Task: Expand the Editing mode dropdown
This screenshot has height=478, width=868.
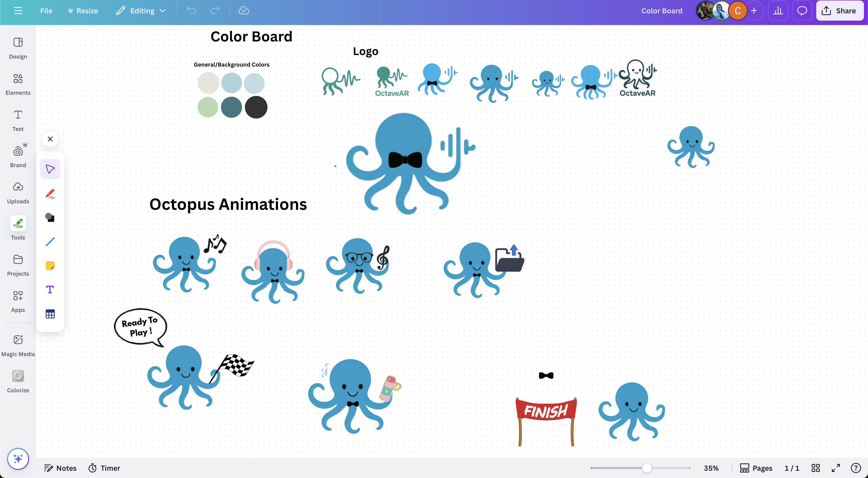Action: pyautogui.click(x=141, y=11)
